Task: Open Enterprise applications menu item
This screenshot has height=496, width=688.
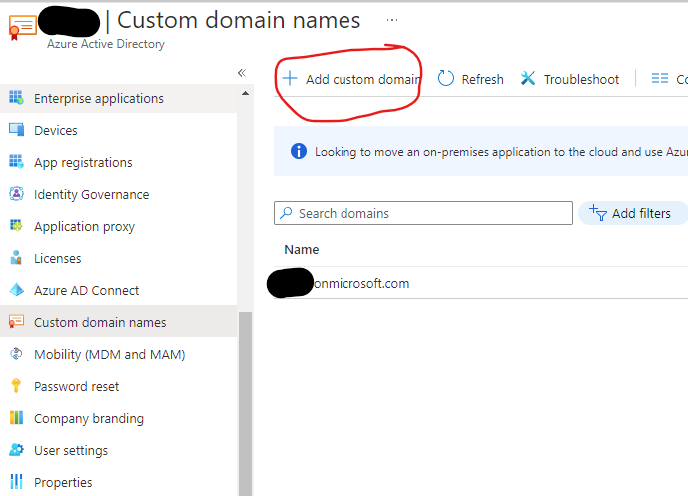Action: pos(118,98)
